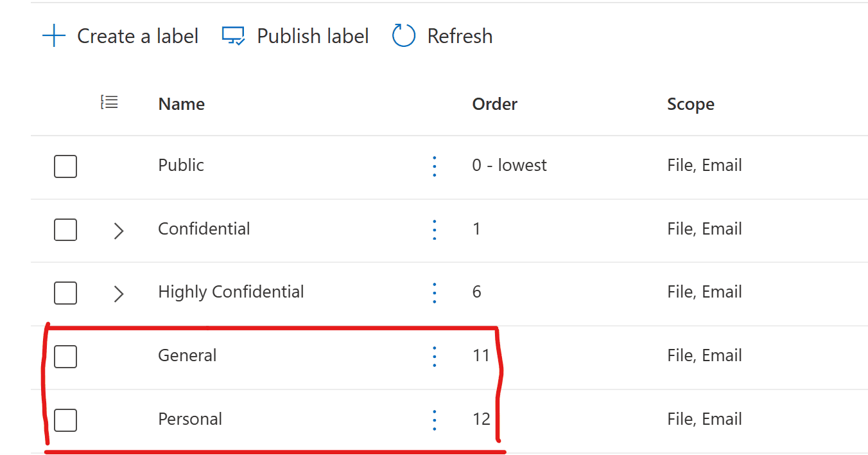Viewport: 868px width, 455px height.
Task: Check the Highly Confidential row checkbox
Action: (65, 292)
